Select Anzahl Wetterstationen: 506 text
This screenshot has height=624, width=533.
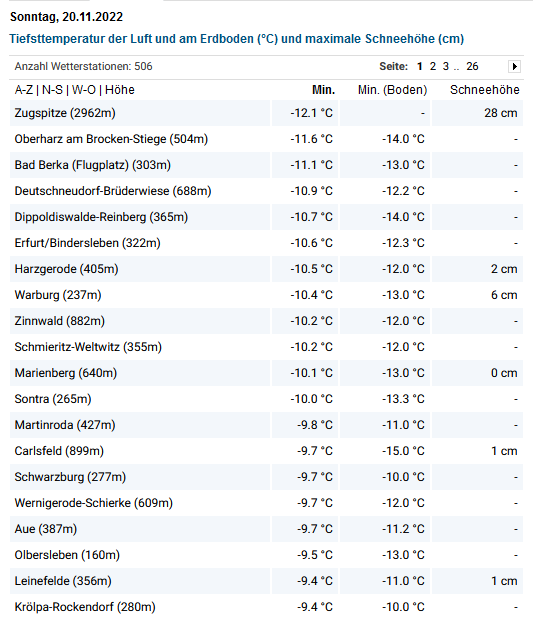pyautogui.click(x=84, y=66)
